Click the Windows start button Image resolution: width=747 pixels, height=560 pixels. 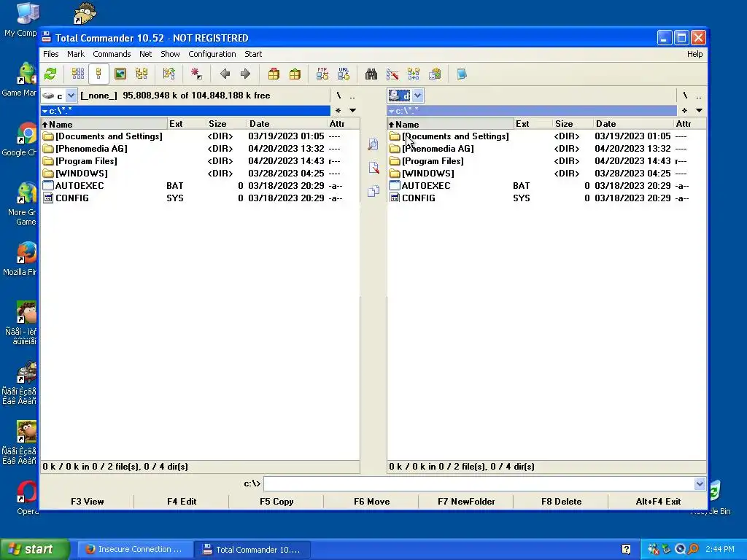[x=35, y=549]
